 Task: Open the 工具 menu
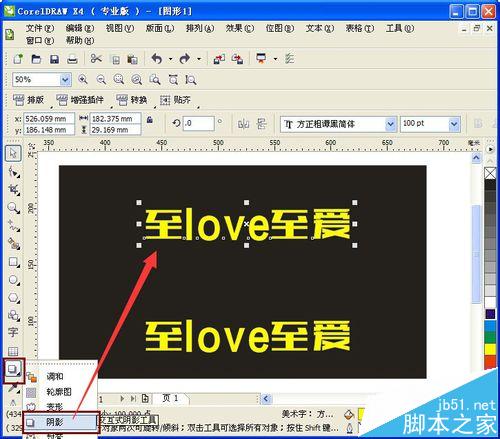click(400, 28)
